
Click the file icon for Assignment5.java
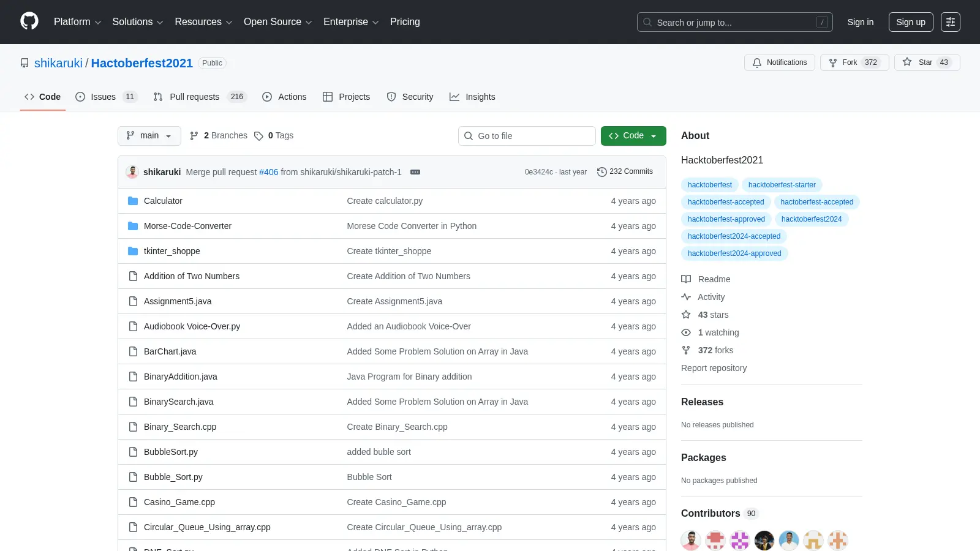click(x=133, y=301)
